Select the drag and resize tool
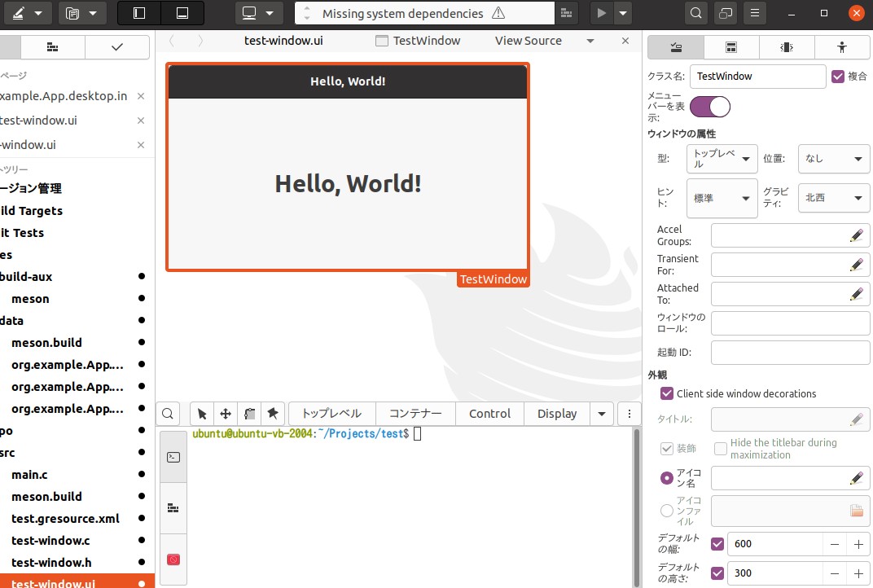The width and height of the screenshot is (873, 588). 226,413
